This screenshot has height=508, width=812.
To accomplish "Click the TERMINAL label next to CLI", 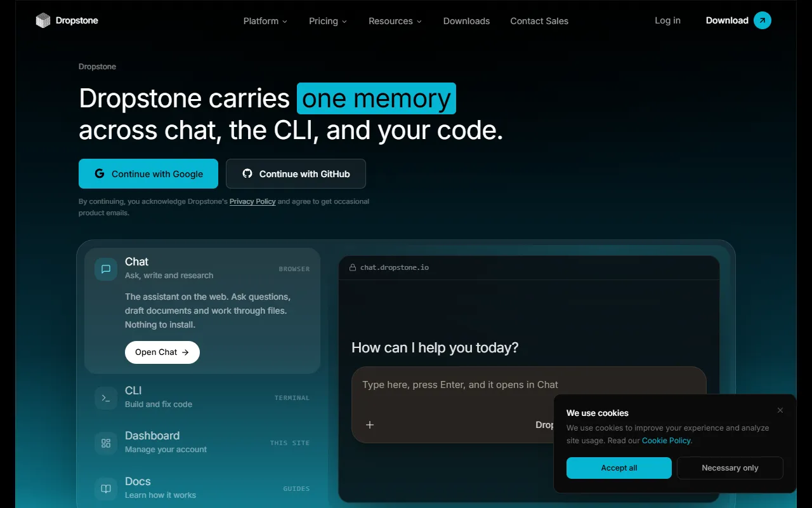I will pos(292,398).
